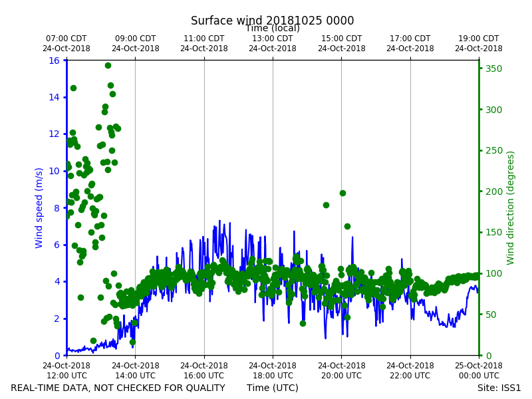
Task: Click the '13:00 CDT' top tick label
Action: tap(273, 39)
